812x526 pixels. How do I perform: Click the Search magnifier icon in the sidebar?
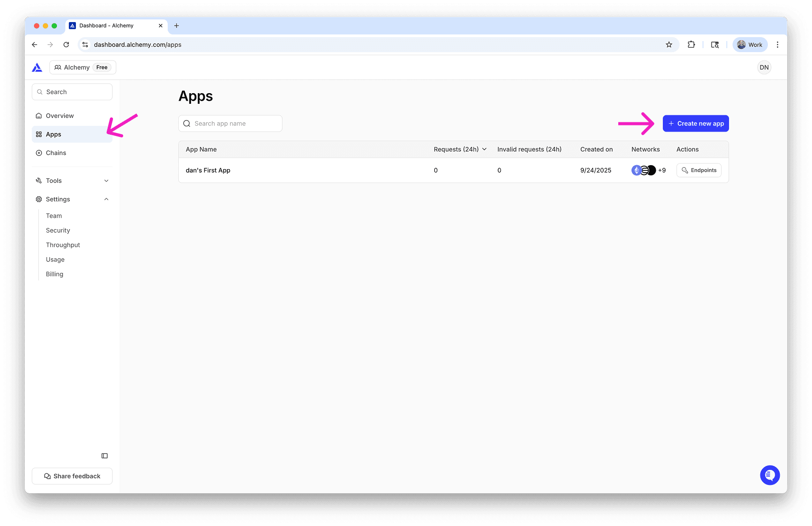40,92
